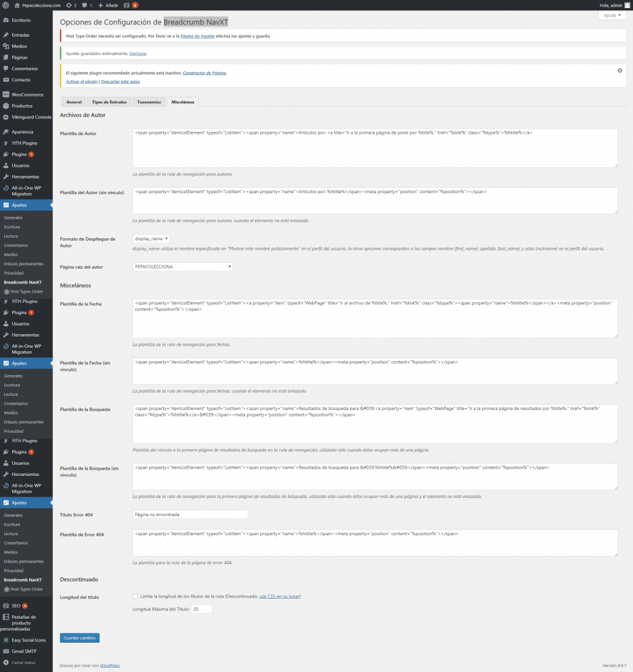
Task: Open WooCommerce menu item label
Action: tap(27, 94)
